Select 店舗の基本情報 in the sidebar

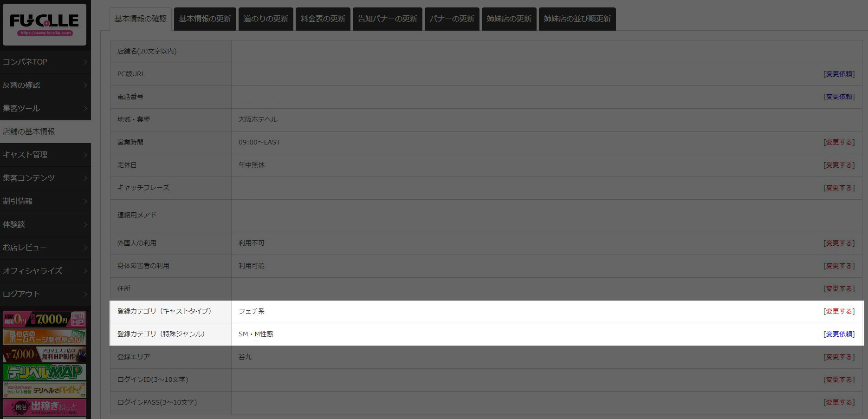[45, 131]
